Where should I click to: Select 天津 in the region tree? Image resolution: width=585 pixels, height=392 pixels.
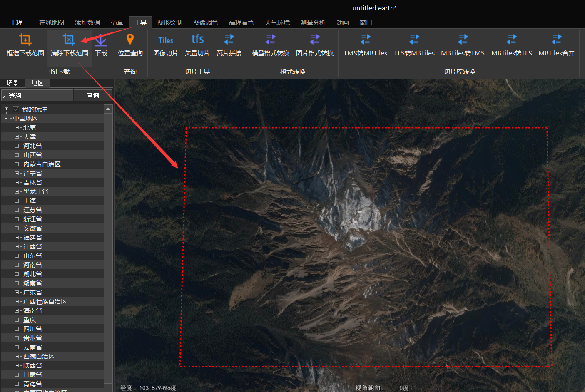[30, 137]
